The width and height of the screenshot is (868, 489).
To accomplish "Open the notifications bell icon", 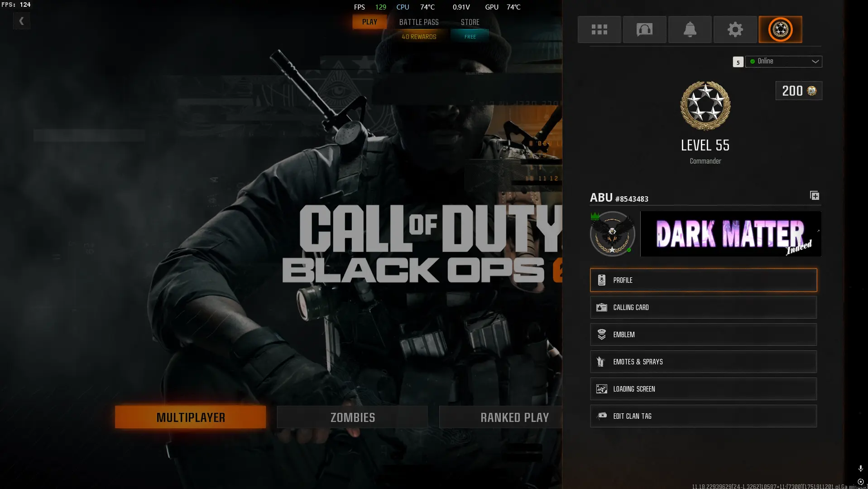I will (x=690, y=29).
